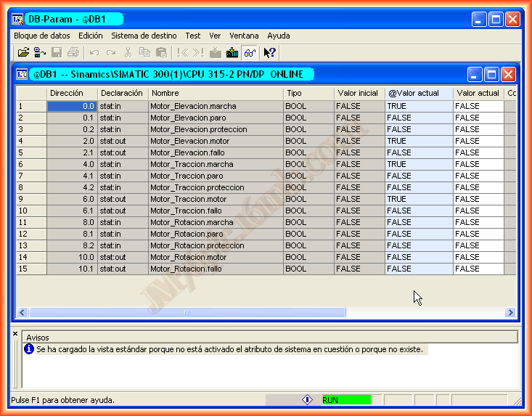Close the Avisos panel with X
This screenshot has height=416, width=532.
[15, 334]
